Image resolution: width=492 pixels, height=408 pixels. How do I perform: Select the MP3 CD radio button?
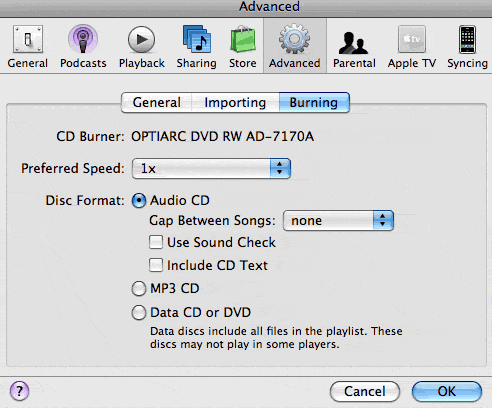[x=139, y=289]
